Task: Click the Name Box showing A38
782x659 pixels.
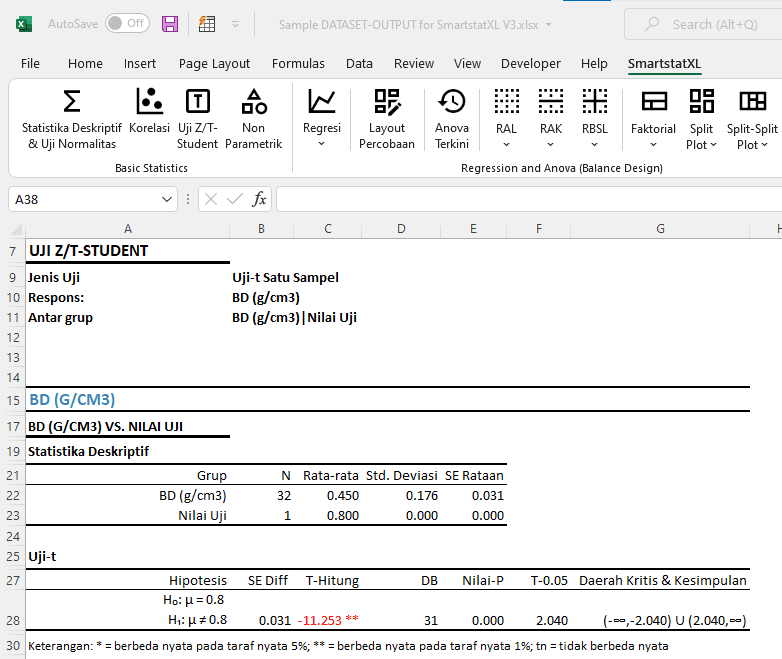Action: point(90,199)
